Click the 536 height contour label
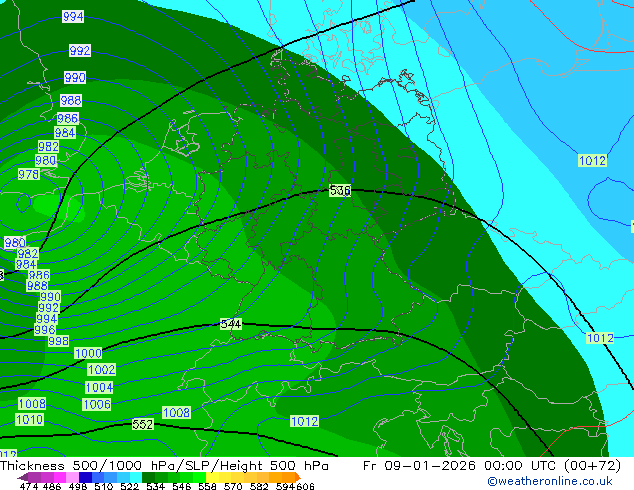Viewport: 634px width, 490px height. click(340, 190)
